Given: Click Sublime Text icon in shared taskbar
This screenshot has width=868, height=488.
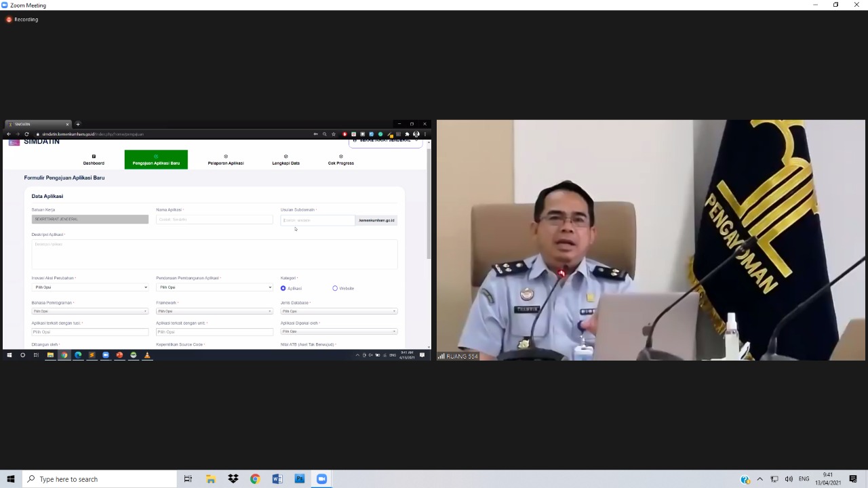Looking at the screenshot, I should (92, 355).
